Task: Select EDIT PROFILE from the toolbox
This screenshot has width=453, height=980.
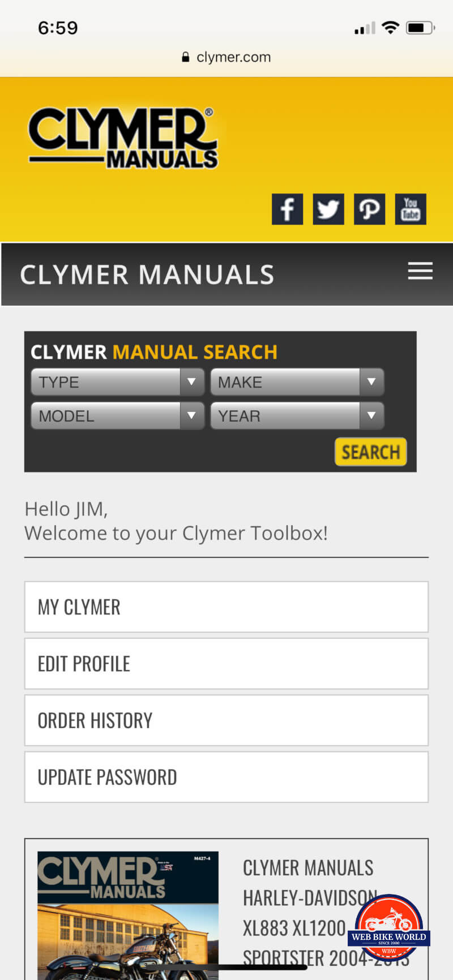Action: [x=226, y=664]
